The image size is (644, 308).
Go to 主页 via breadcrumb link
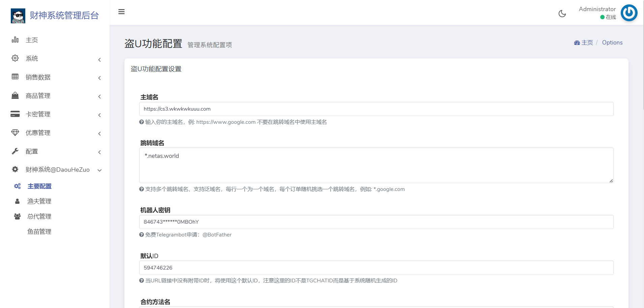(x=587, y=43)
